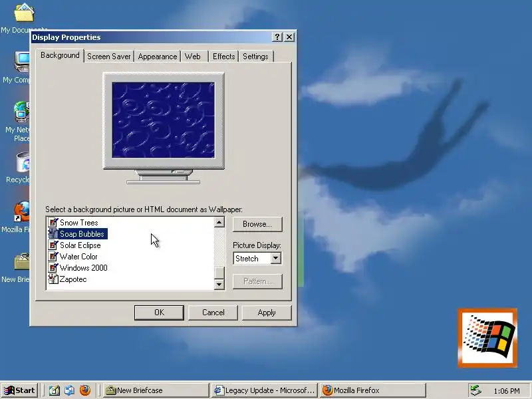Click the Water Color wallpaper icon

[53, 257]
